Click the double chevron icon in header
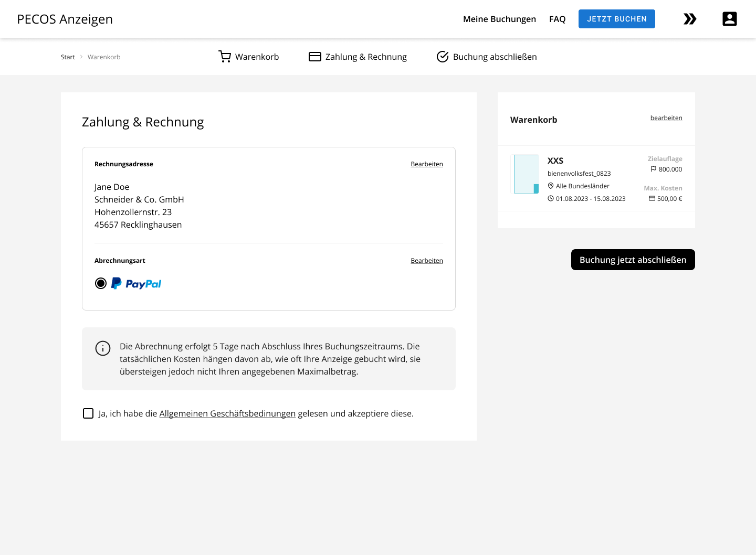756x555 pixels. click(690, 19)
